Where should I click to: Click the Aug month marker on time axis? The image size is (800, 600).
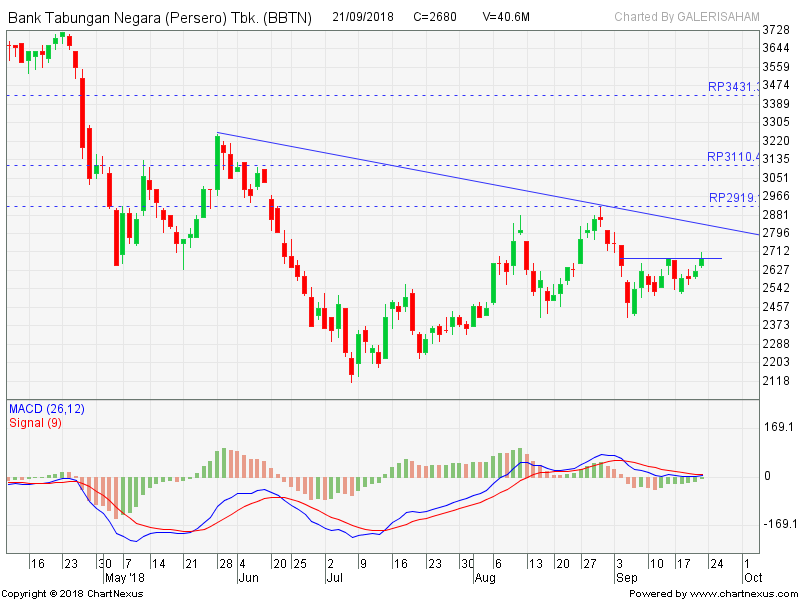tap(484, 577)
